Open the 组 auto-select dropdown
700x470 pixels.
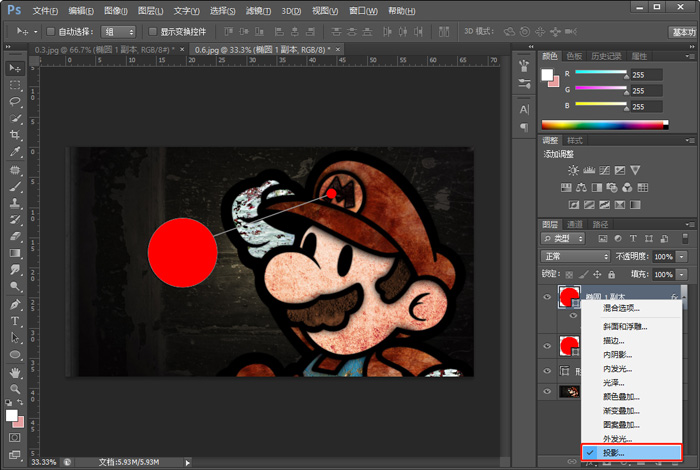(118, 32)
